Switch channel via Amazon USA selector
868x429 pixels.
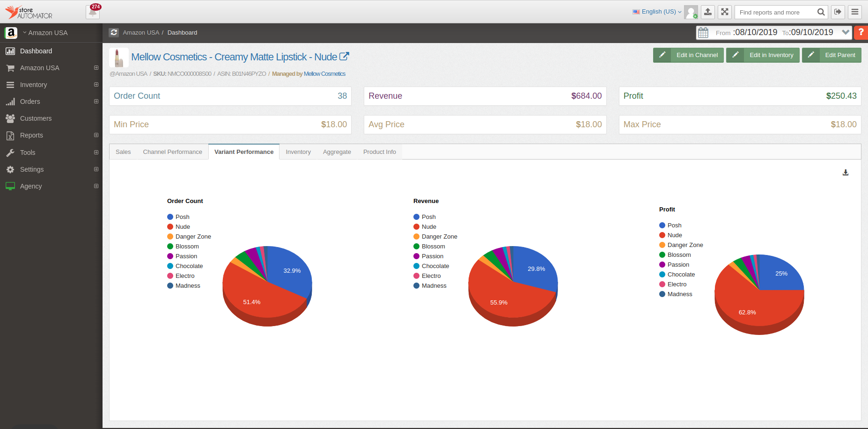point(45,33)
